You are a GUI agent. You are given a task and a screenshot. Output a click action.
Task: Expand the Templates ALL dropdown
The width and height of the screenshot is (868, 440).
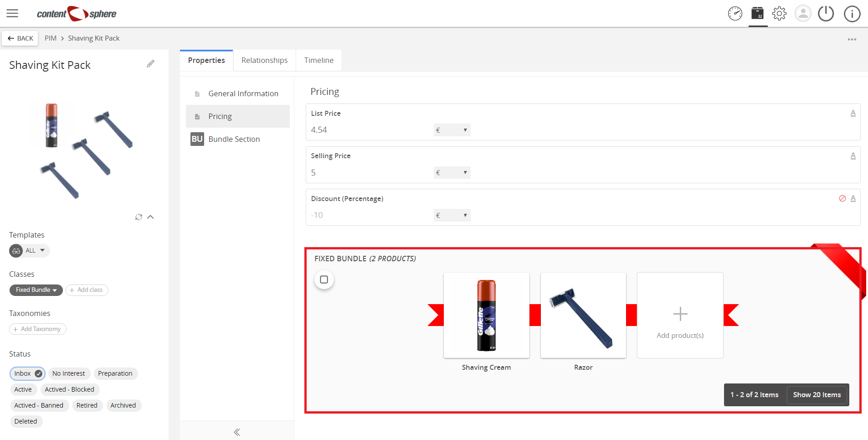tap(30, 250)
